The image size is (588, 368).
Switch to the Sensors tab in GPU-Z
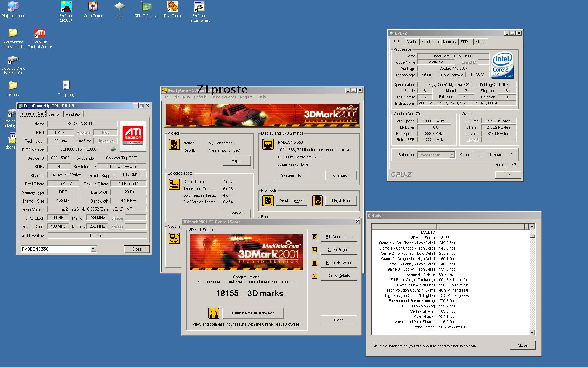click(55, 114)
